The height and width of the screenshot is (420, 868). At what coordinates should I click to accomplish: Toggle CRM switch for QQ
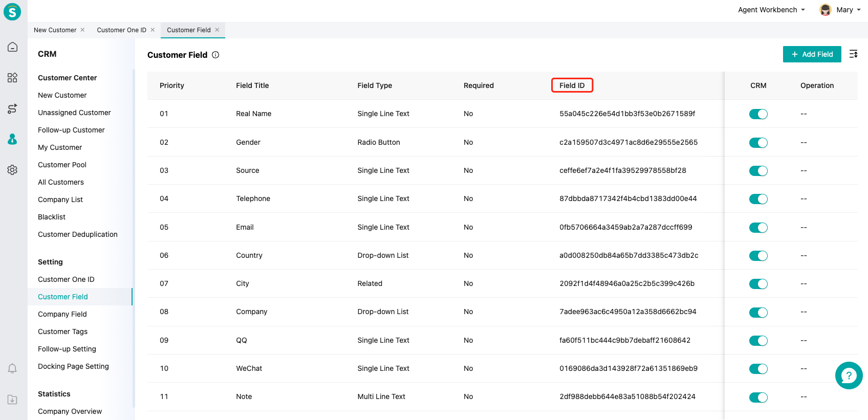click(x=758, y=341)
